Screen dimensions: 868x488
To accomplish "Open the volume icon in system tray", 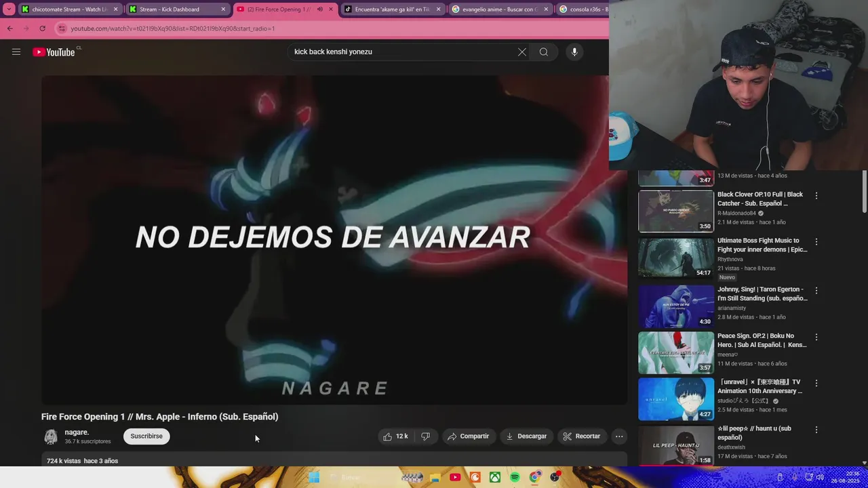I will coord(820,477).
